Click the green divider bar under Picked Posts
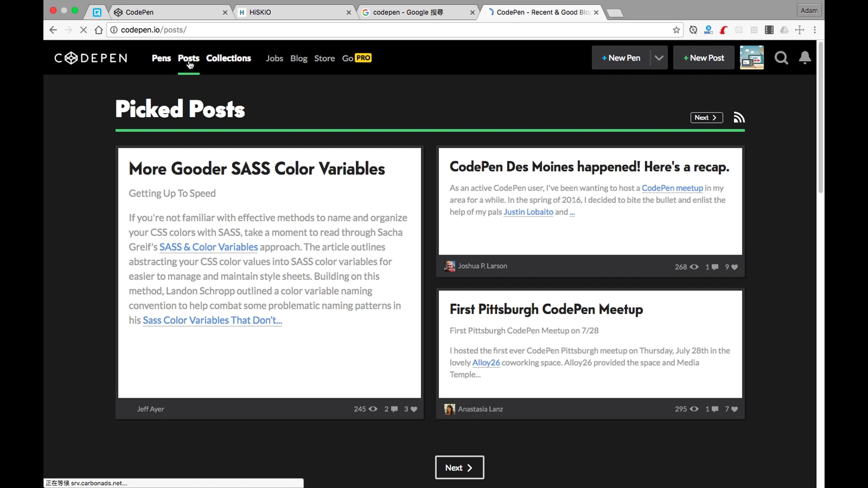 [429, 131]
